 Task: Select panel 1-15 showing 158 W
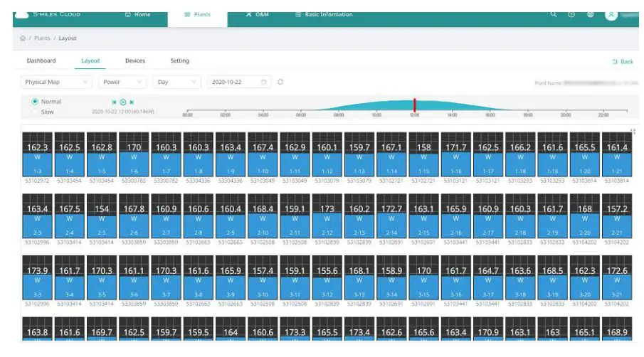(x=424, y=154)
